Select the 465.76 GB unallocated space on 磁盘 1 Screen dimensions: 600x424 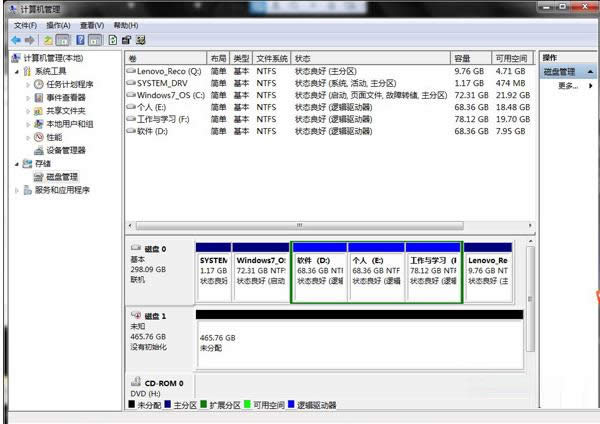click(358, 343)
